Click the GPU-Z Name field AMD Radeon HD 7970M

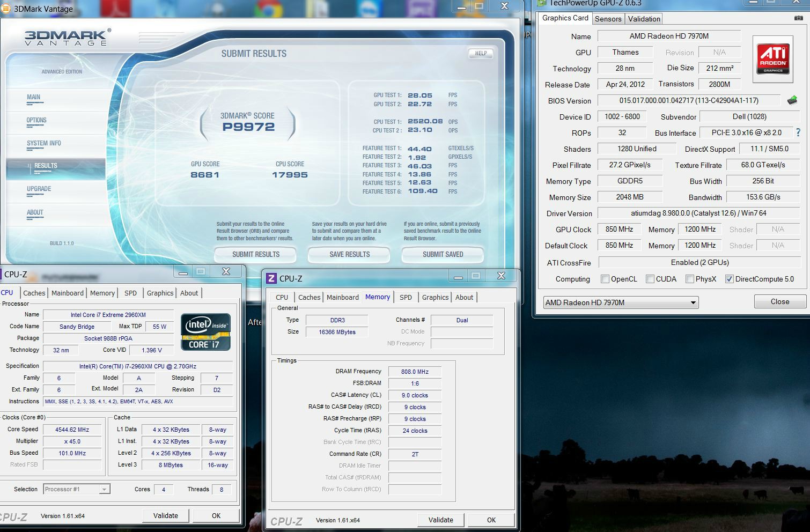tap(669, 36)
